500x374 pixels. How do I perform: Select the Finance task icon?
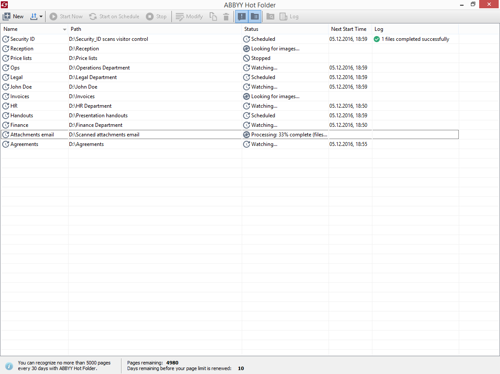[6, 125]
